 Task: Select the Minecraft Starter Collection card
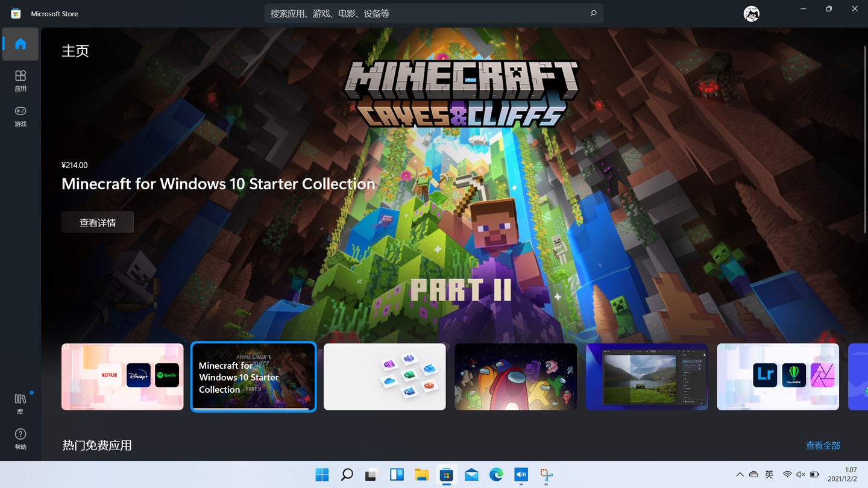point(253,377)
